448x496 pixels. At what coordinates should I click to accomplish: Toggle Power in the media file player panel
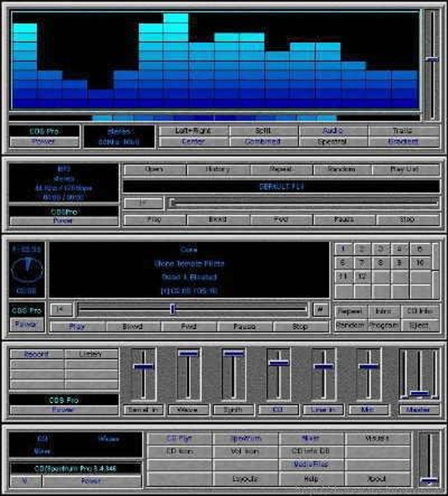click(64, 221)
